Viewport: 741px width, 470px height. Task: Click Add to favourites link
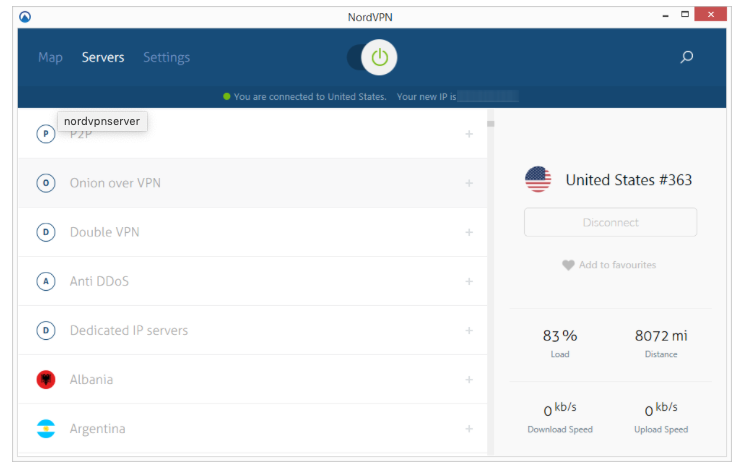click(609, 265)
